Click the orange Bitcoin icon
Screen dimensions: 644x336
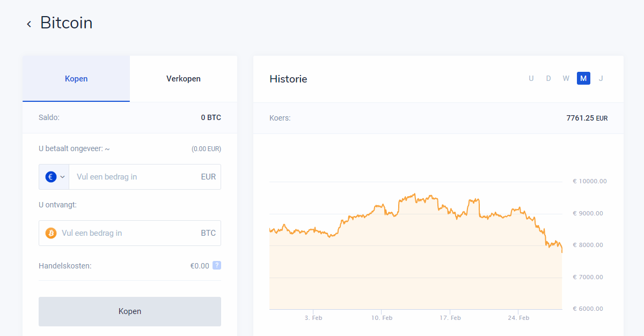(51, 233)
